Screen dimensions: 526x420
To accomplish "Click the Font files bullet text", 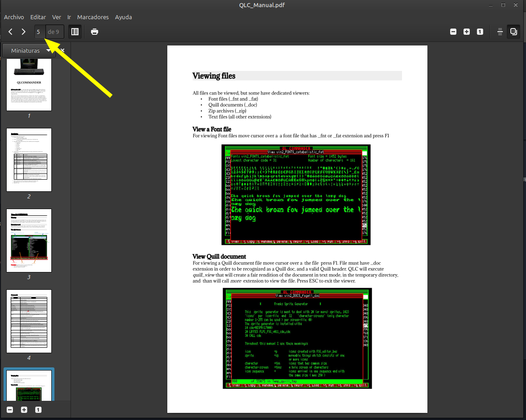I will click(233, 99).
